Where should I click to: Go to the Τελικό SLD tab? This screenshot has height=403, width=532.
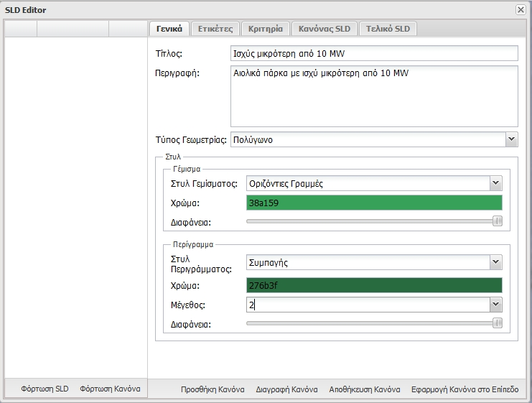tap(388, 29)
